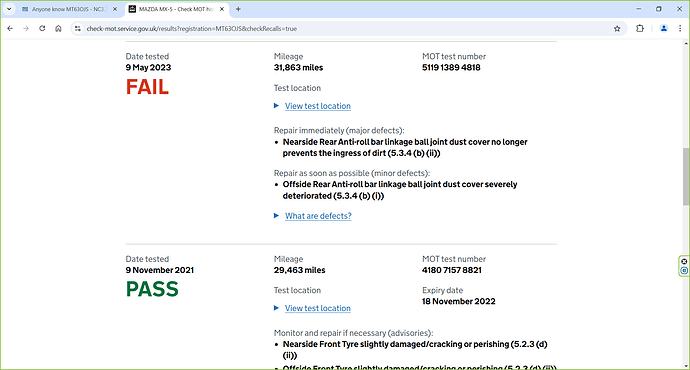Go back to the previous page
The image size is (690, 370).
click(x=10, y=29)
